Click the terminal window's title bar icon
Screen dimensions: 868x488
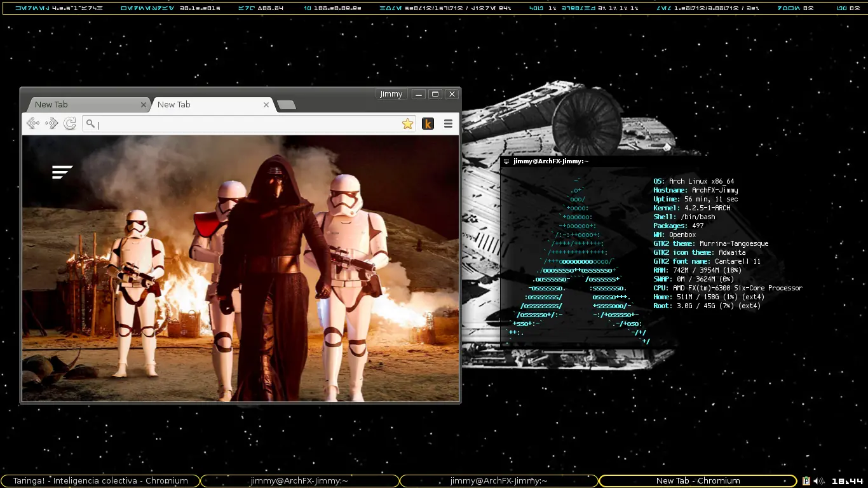coord(506,161)
